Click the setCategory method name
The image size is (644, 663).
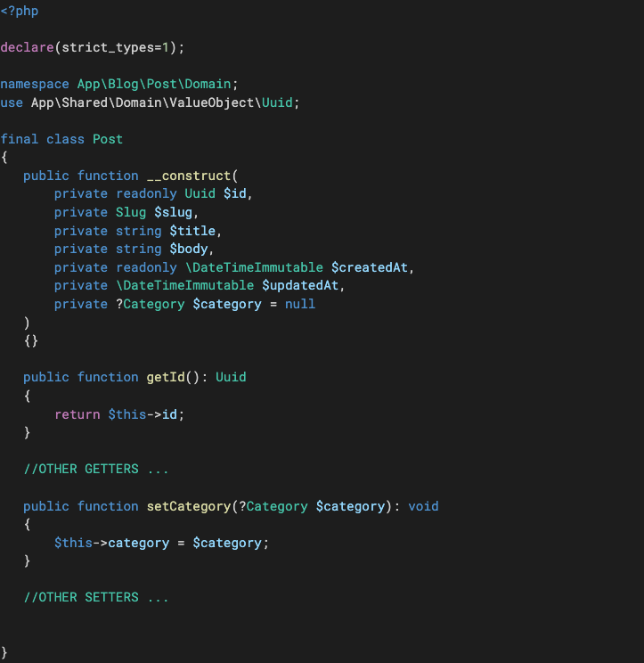[189, 506]
